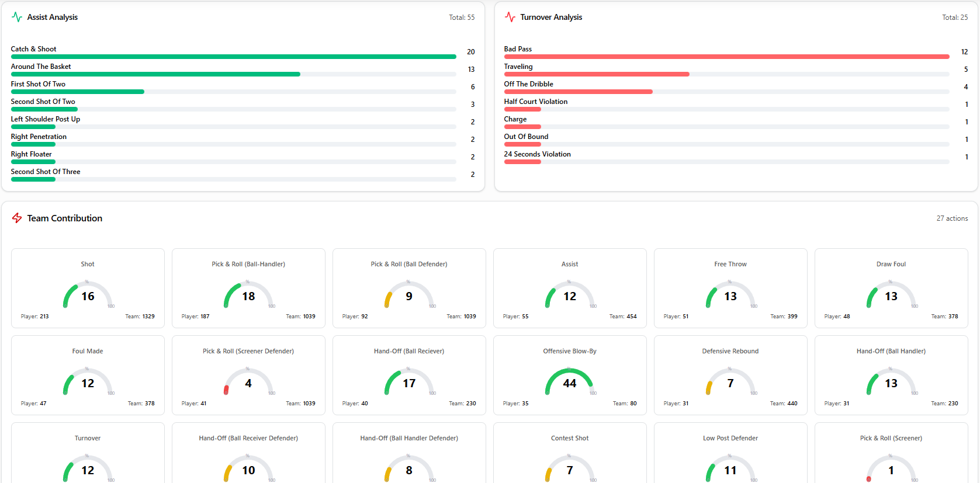Open the Hand-Off (Ball Reciever) card
980x483 pixels.
coord(409,375)
